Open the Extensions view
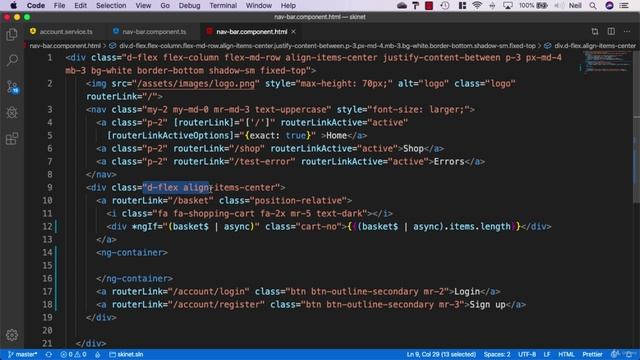This screenshot has width=640, height=360. [12, 138]
